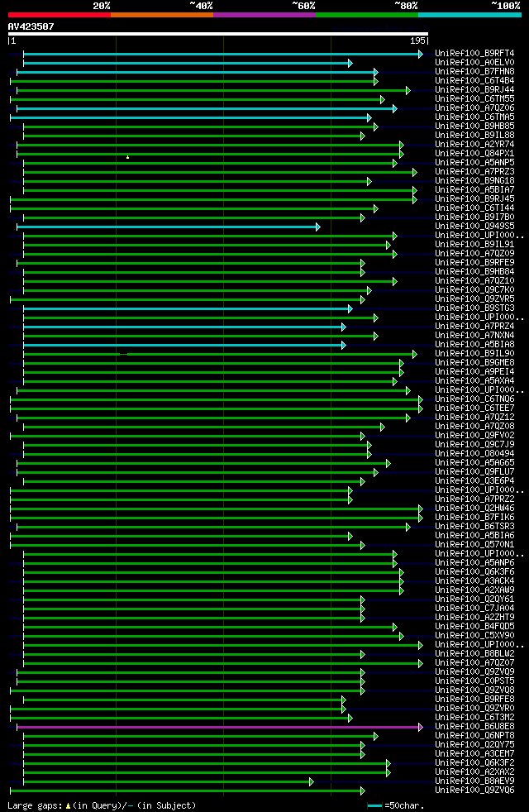The width and height of the screenshot is (529, 812).
Task: Click arrowhead ending the UniRef100_A0ELV0 bar
Action: 350,63
